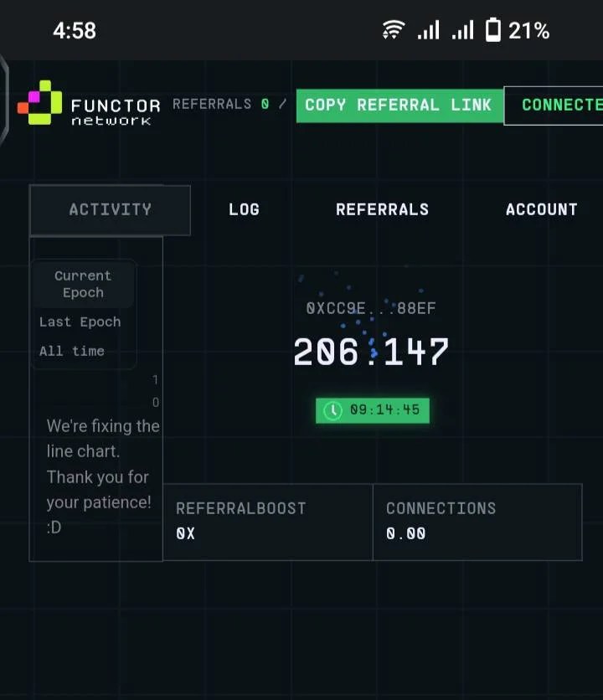Tap the 4:58 clock in status bar

[75, 31]
